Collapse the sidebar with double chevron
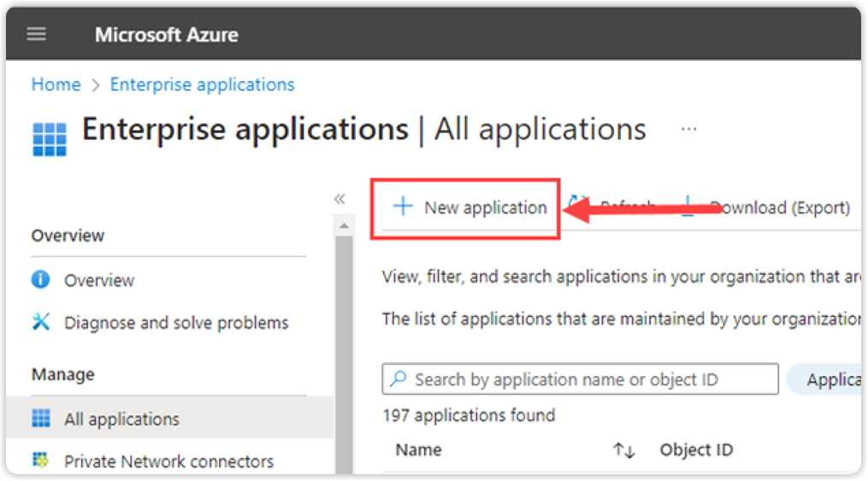The height and width of the screenshot is (481, 868). 340,199
